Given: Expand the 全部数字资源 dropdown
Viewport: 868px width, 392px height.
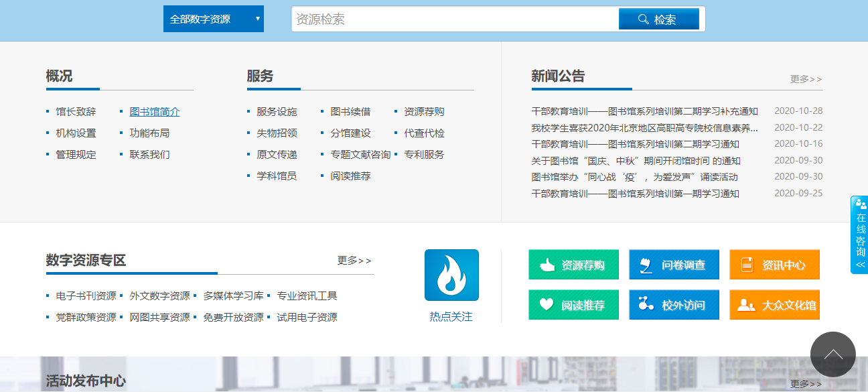Looking at the screenshot, I should click(213, 19).
